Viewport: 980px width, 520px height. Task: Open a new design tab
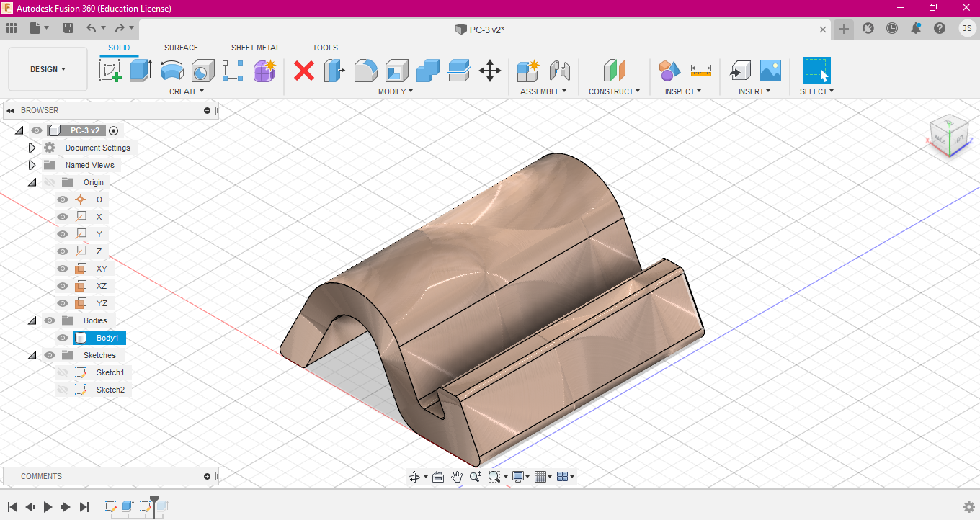[844, 29]
